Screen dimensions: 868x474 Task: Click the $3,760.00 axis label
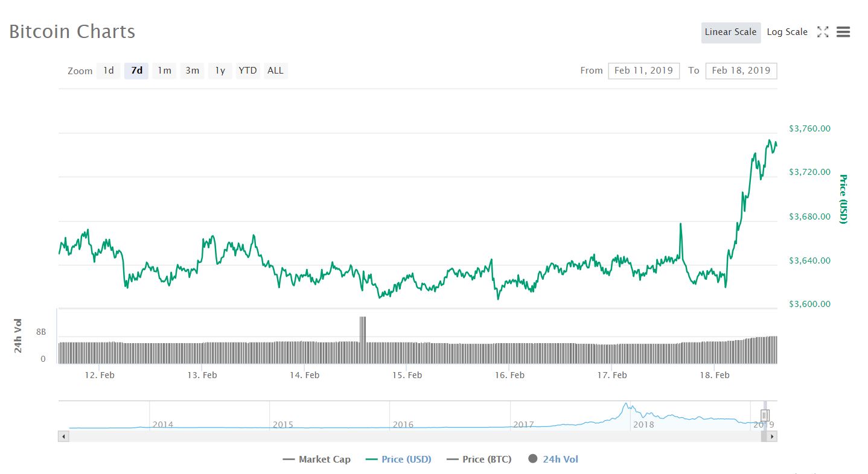tap(809, 128)
